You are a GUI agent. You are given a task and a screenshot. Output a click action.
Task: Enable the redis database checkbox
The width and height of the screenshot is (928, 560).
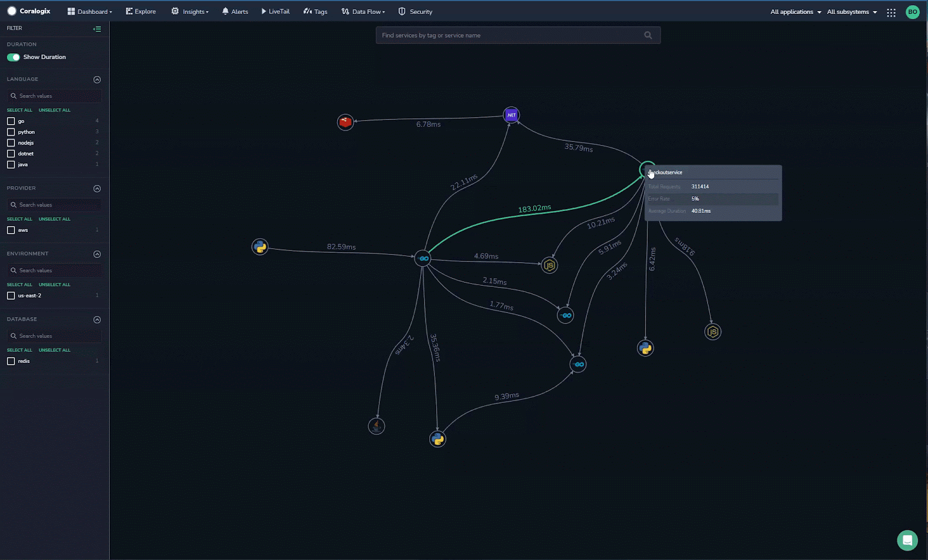(11, 361)
